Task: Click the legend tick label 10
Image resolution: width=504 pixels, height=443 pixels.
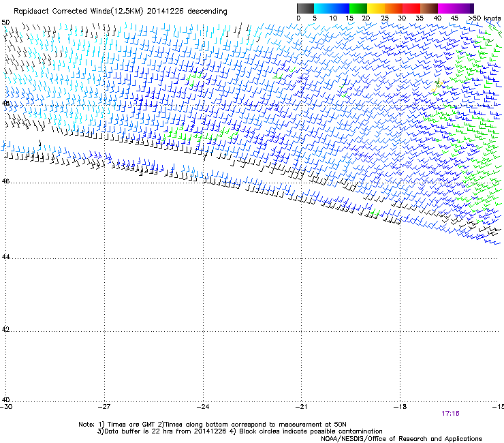Action: pyautogui.click(x=333, y=18)
